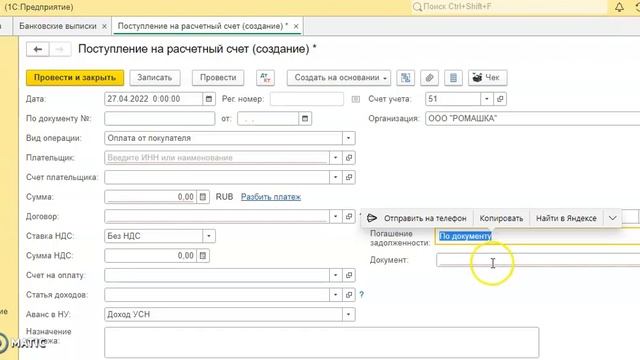Screen dimensions: 640x360
Task: Click the back arrow navigation button
Action: (38, 49)
